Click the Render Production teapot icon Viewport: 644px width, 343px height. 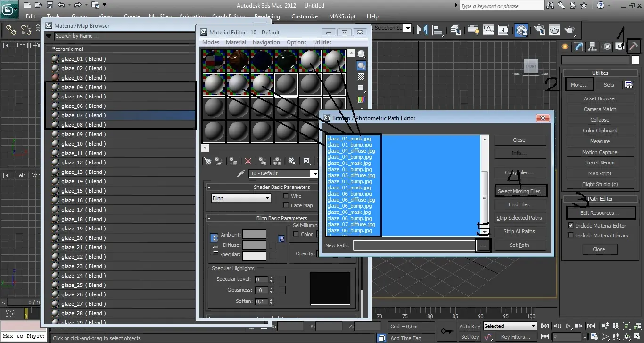570,30
